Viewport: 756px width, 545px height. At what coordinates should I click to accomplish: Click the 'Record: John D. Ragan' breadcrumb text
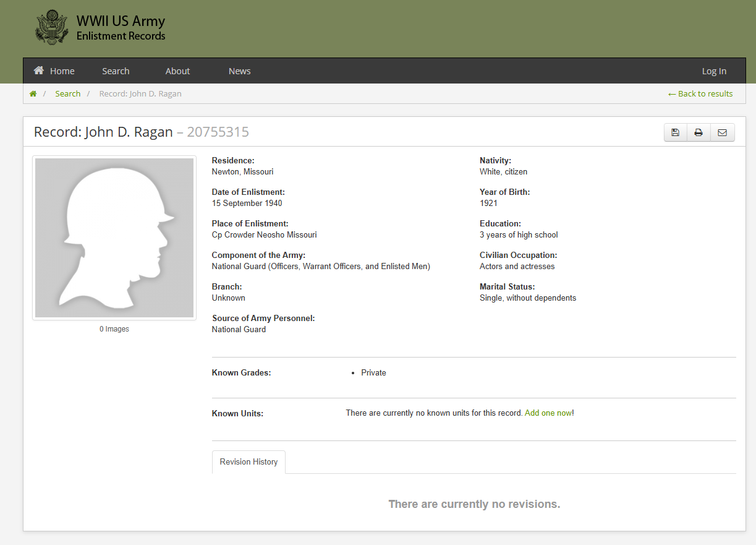pos(140,94)
